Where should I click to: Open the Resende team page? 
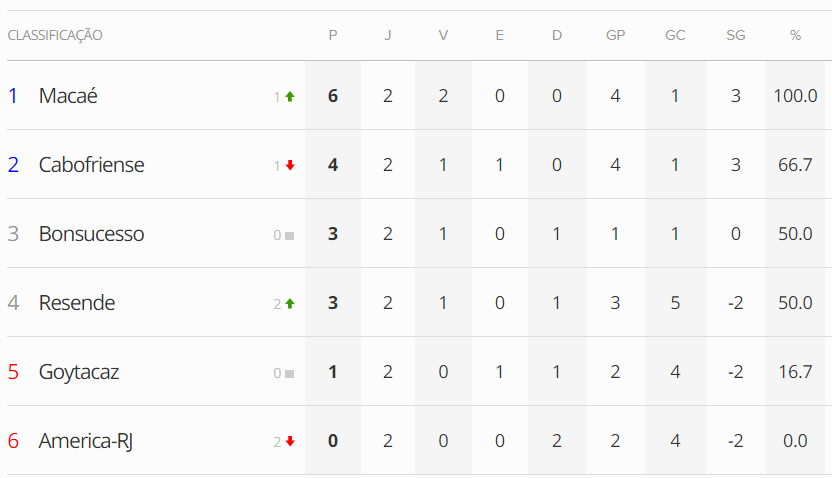click(77, 303)
